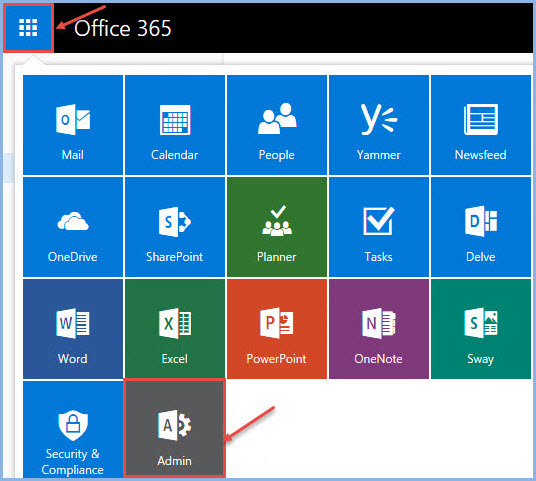Image resolution: width=536 pixels, height=481 pixels.
Task: Click the Admin label text
Action: 174,461
